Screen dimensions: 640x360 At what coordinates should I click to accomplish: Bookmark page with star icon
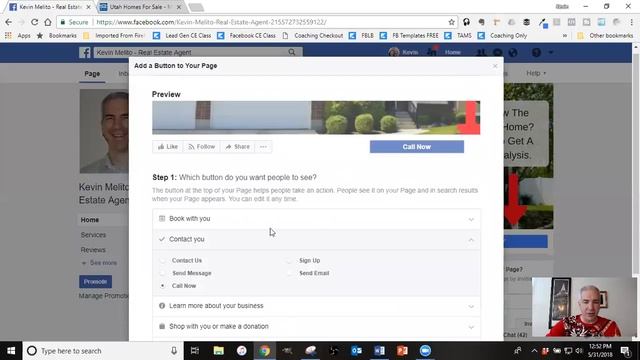click(x=451, y=22)
